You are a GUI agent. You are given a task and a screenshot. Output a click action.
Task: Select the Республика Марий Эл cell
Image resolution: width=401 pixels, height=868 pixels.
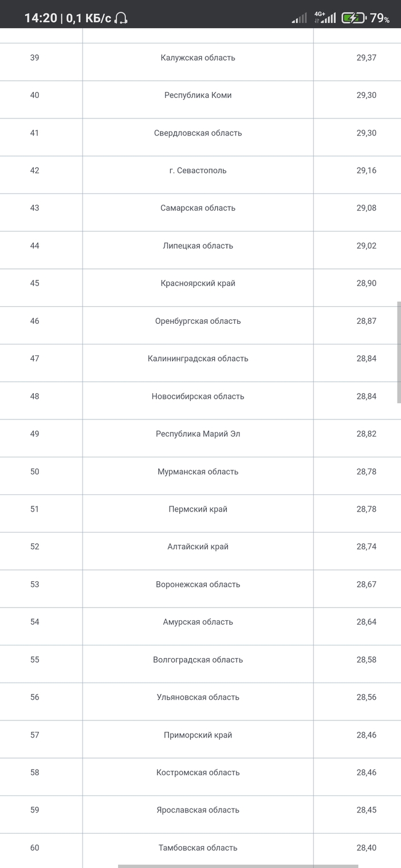pos(198,434)
